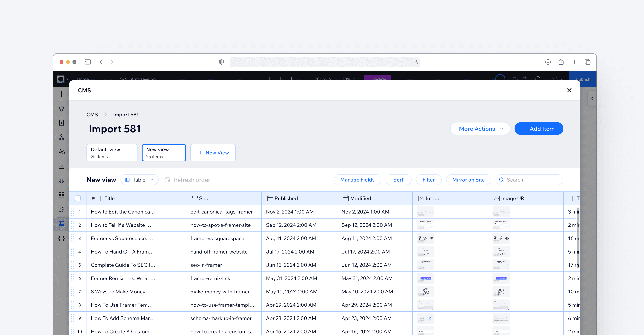Click the browser share icon
Image resolution: width=644 pixels, height=335 pixels.
click(561, 62)
